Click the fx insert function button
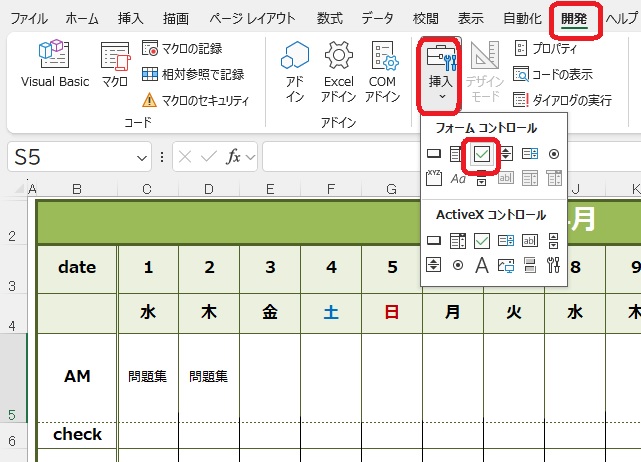The width and height of the screenshot is (641, 462). click(234, 157)
